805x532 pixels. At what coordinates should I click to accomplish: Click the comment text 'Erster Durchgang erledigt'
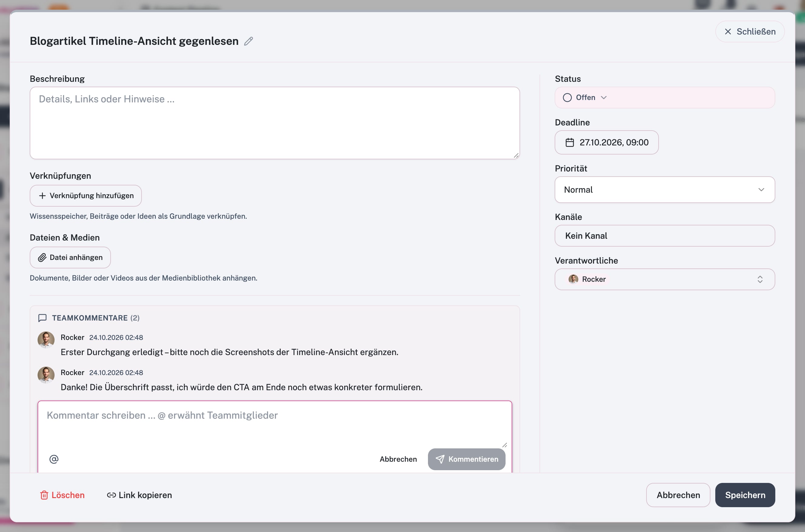point(112,352)
